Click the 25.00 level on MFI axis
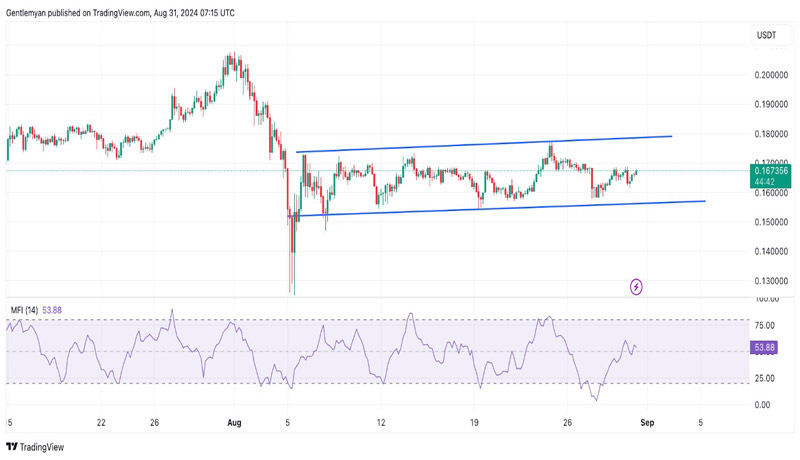This screenshot has height=460, width=800. tap(764, 378)
